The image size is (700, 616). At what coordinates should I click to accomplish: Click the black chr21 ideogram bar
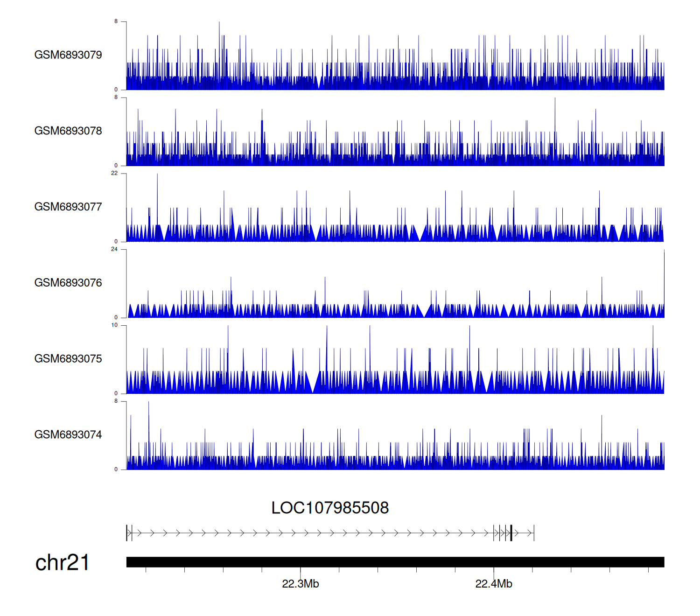395,562
